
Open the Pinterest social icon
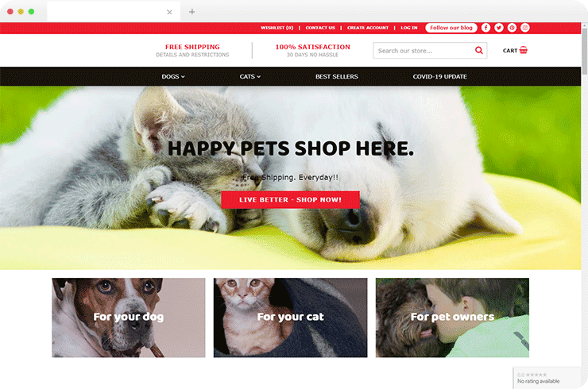pyautogui.click(x=512, y=28)
